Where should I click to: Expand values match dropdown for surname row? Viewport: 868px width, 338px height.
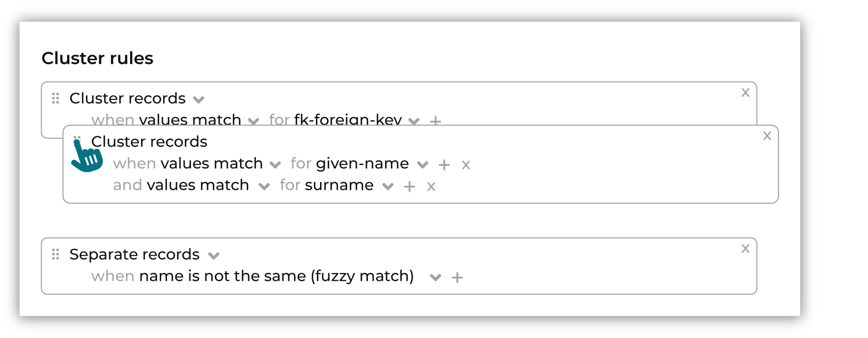(264, 186)
